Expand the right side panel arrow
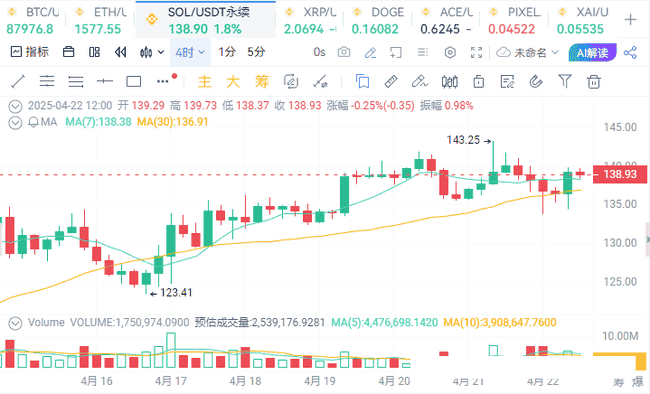This screenshot has height=394, width=650. click(647, 239)
